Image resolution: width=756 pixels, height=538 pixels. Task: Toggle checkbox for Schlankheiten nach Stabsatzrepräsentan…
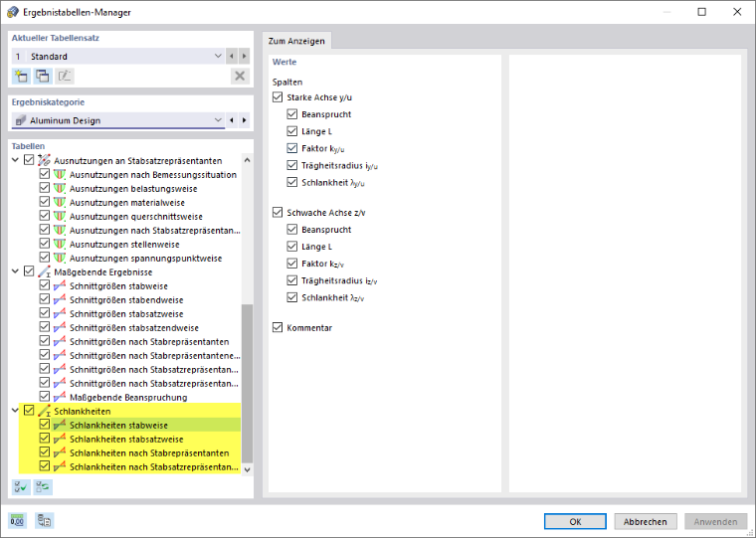point(45,466)
